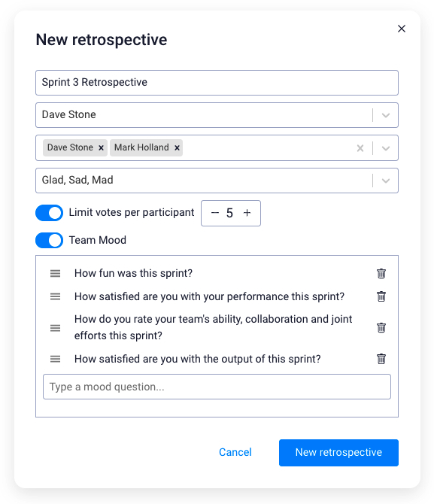This screenshot has height=504, width=434.
Task: Expand the Dave Stone facilitator dropdown
Action: click(385, 115)
